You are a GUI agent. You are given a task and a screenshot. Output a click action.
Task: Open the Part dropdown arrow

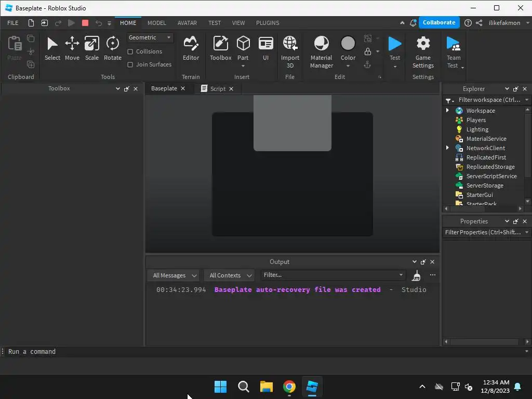coord(243,66)
